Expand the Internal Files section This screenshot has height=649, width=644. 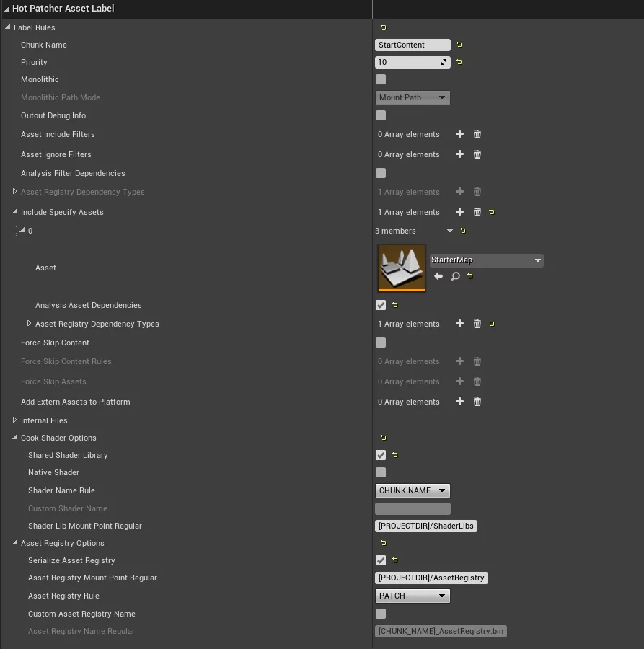point(15,420)
